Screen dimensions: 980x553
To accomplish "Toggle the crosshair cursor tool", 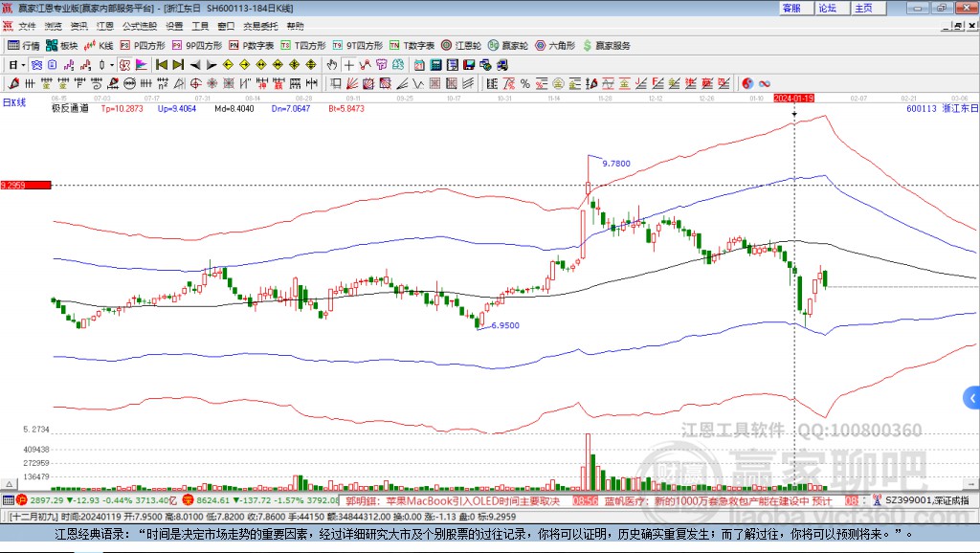I will pyautogui.click(x=348, y=65).
